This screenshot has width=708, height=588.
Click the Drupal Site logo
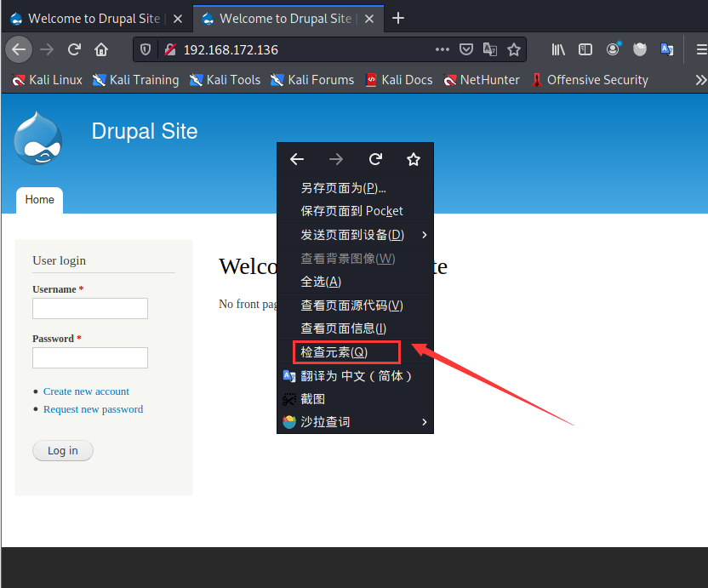tap(38, 137)
